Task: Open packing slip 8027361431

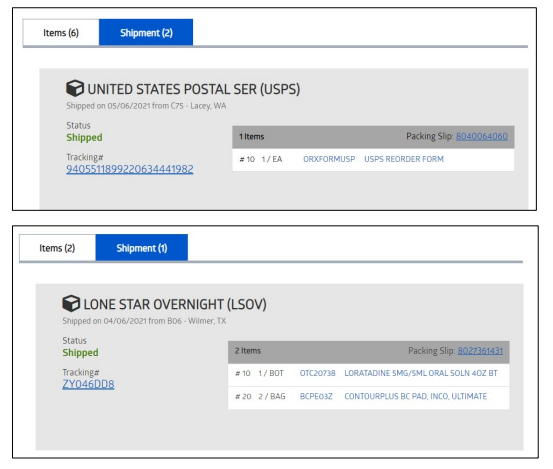Action: click(480, 351)
